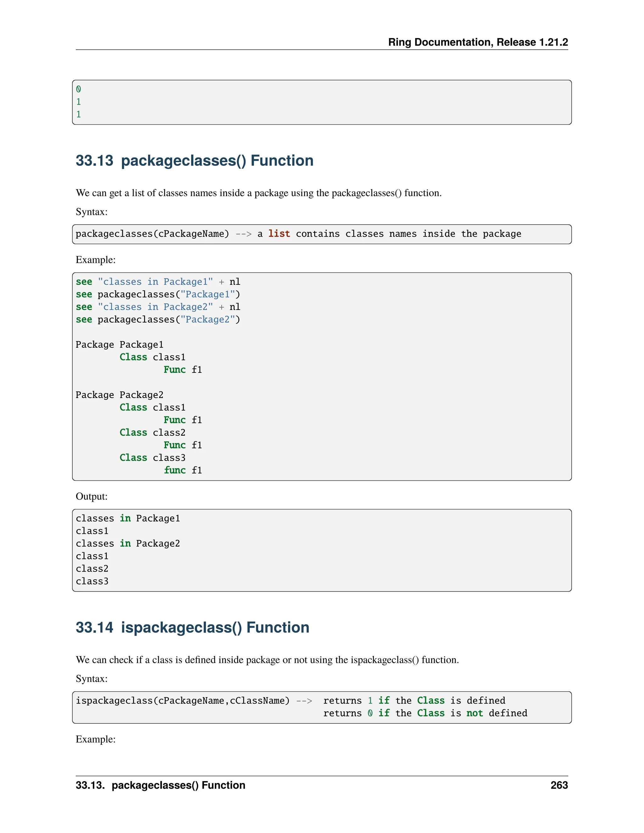Click the 'Ring Documentation, Release 1.21.2' header
Viewport: 644px width, 833px height.
pyautogui.click(x=478, y=42)
